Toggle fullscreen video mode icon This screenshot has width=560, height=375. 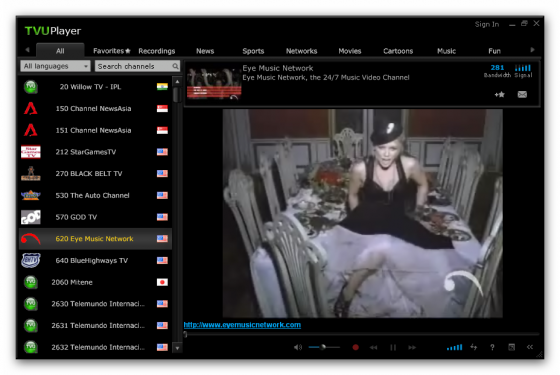point(511,347)
